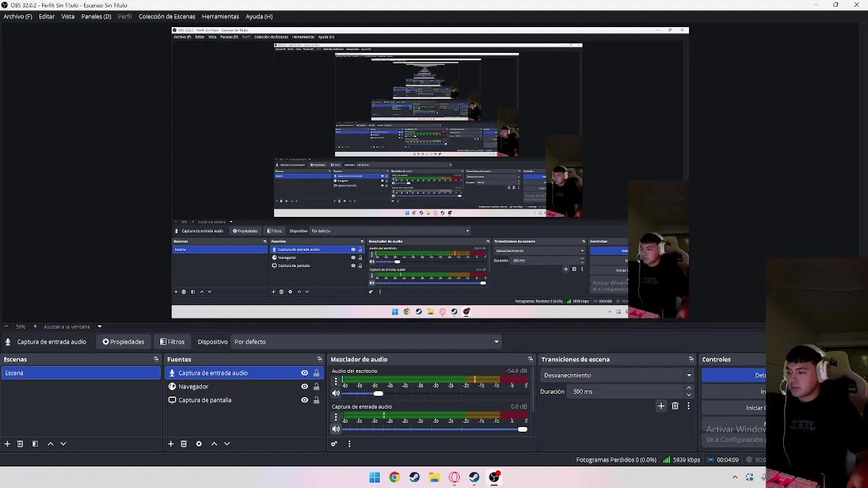Open the Vista menu
The image size is (868, 488).
coord(68,16)
